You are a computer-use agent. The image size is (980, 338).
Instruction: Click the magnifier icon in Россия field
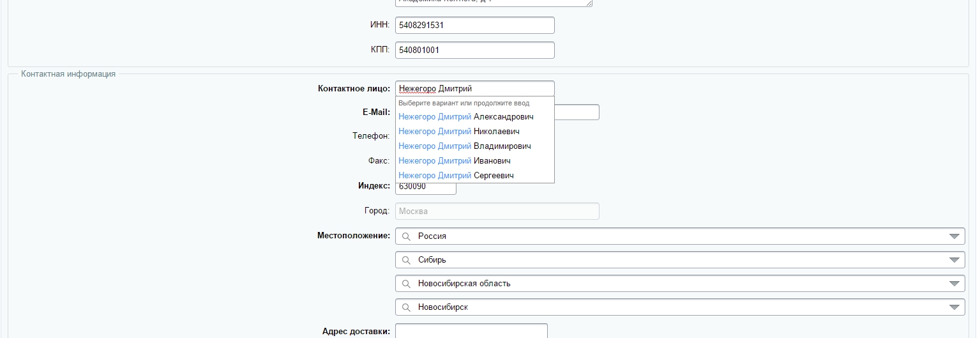coord(406,236)
